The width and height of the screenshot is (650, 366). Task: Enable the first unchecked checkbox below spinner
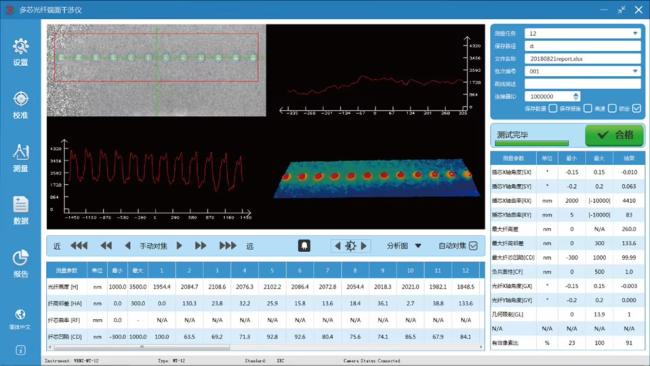(553, 109)
